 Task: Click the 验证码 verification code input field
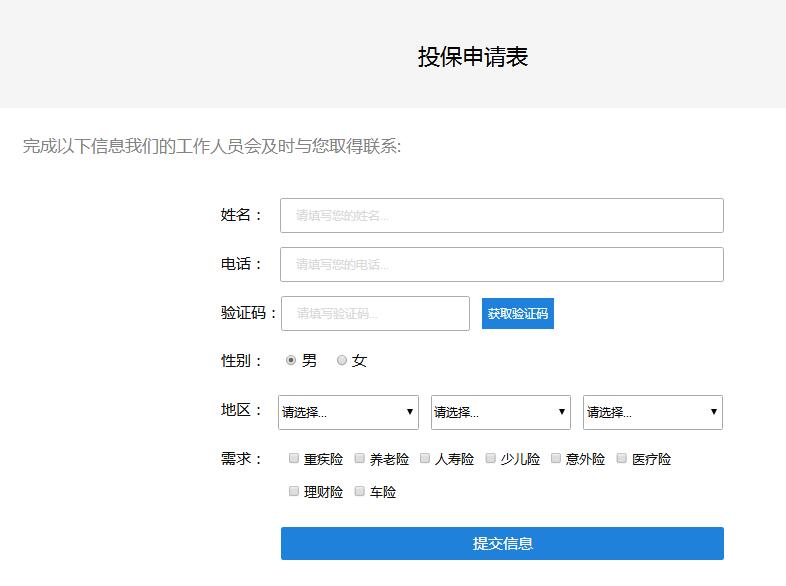coord(375,313)
